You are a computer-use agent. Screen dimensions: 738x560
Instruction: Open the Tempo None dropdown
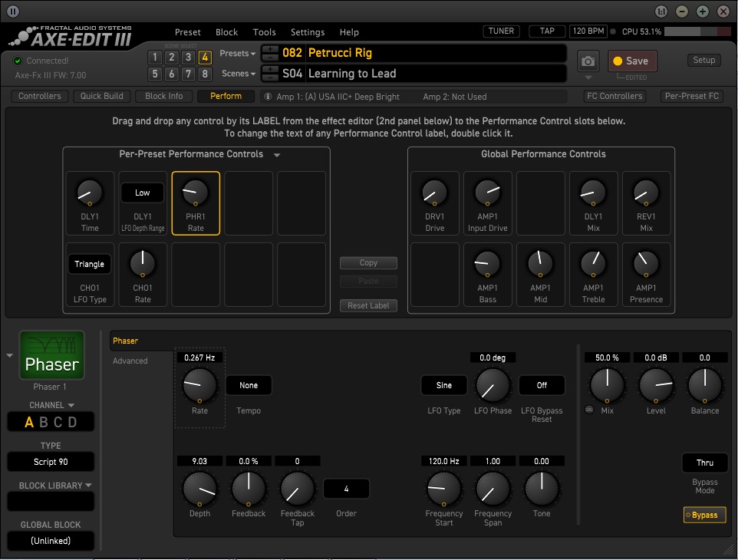249,385
